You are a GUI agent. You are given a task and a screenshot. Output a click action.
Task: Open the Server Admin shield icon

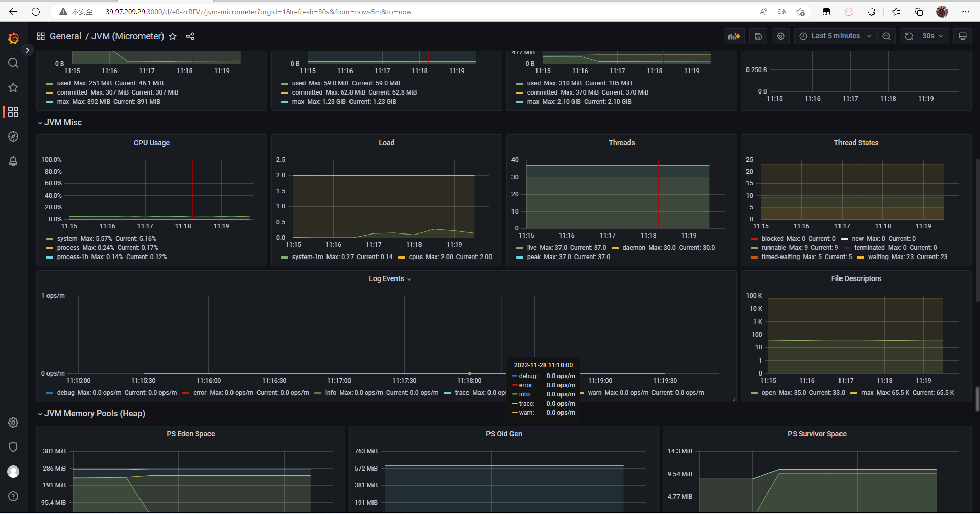coord(13,447)
